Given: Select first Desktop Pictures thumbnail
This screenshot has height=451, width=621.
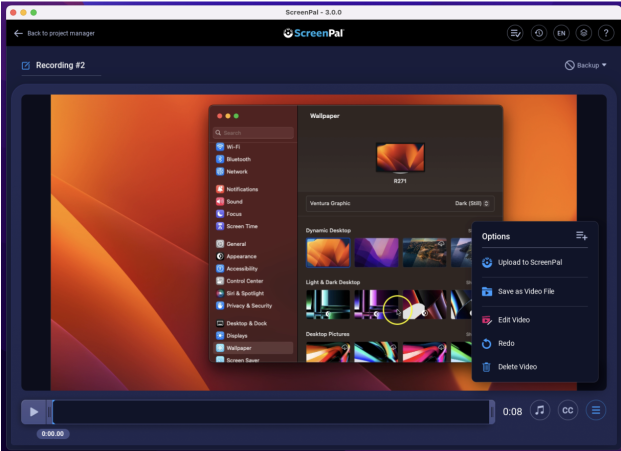Looking at the screenshot, I should (328, 352).
